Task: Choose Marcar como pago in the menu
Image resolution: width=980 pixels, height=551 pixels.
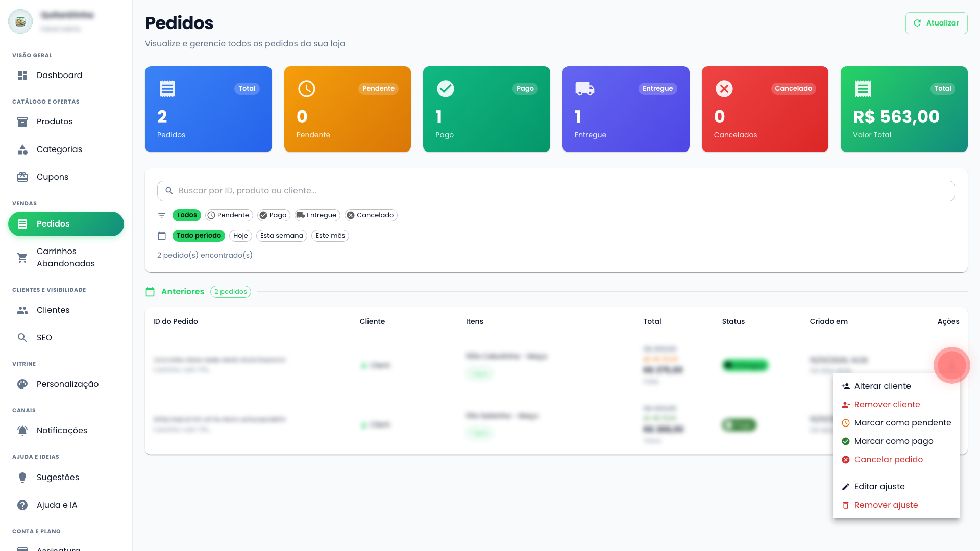Action: [896, 441]
